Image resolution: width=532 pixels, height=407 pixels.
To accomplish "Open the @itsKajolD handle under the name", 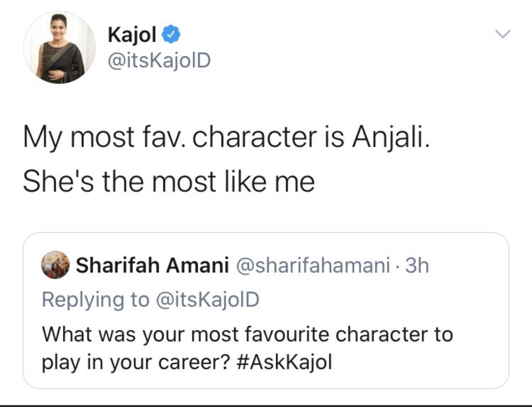I will pyautogui.click(x=159, y=61).
